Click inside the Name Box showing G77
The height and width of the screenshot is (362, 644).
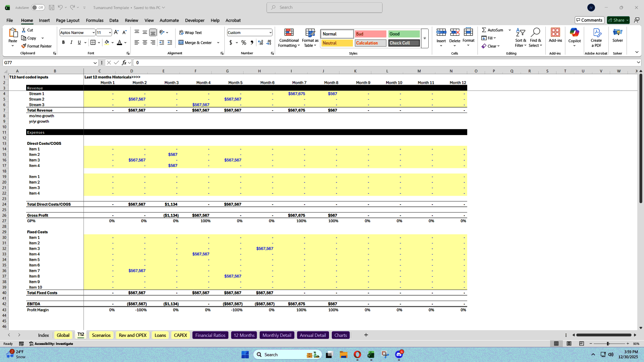pyautogui.click(x=47, y=63)
